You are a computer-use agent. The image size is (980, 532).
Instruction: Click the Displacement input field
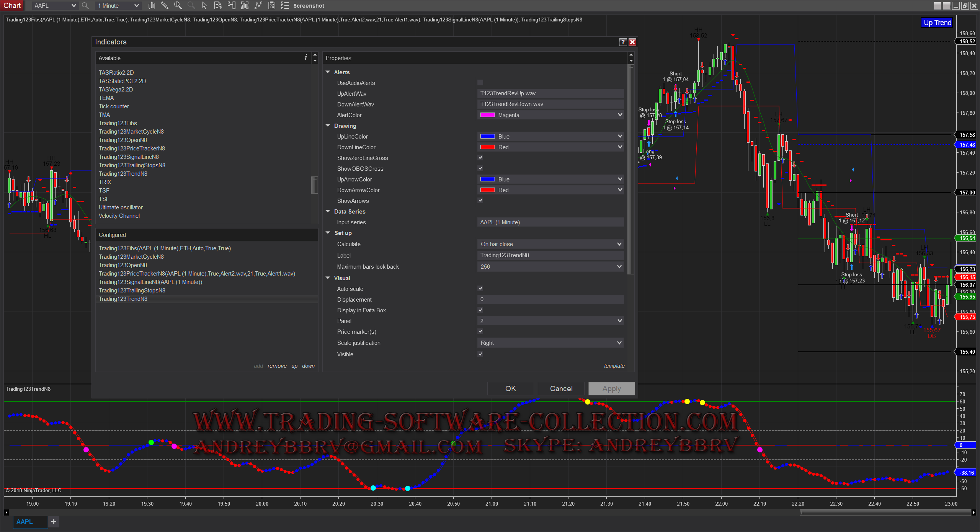(x=550, y=299)
